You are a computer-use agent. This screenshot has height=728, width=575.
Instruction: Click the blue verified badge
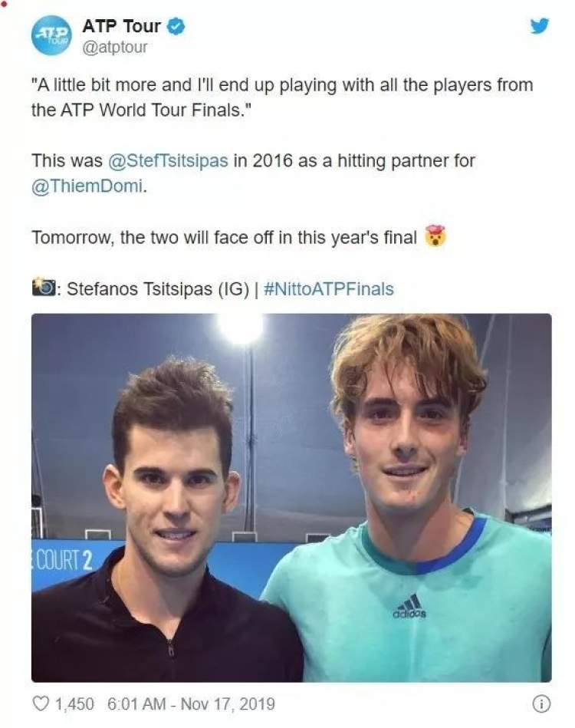tap(176, 26)
